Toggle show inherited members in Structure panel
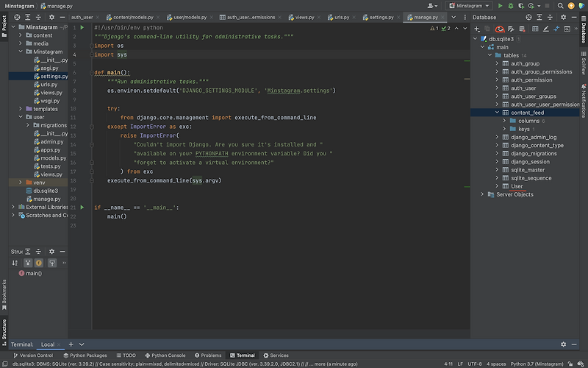The height and width of the screenshot is (368, 588). click(28, 262)
